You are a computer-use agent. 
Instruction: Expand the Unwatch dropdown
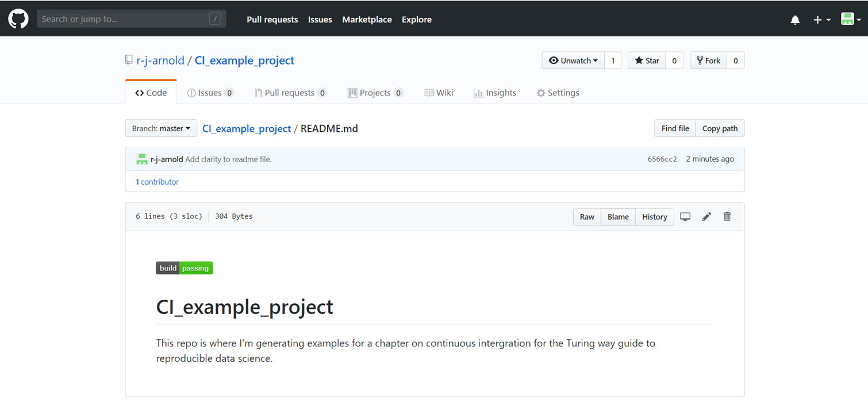click(x=573, y=60)
